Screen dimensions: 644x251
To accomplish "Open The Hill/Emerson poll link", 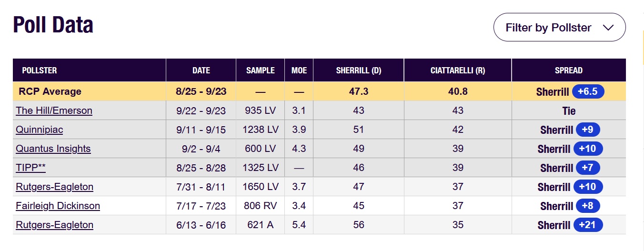I will pyautogui.click(x=54, y=110).
